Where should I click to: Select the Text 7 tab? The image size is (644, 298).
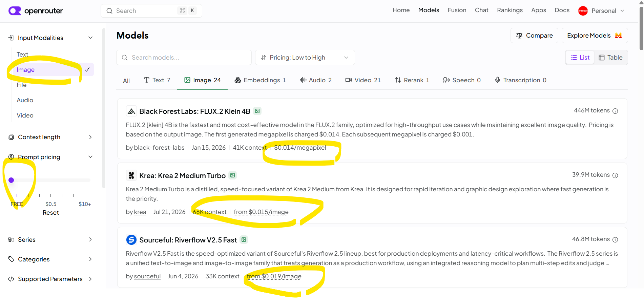click(x=157, y=80)
